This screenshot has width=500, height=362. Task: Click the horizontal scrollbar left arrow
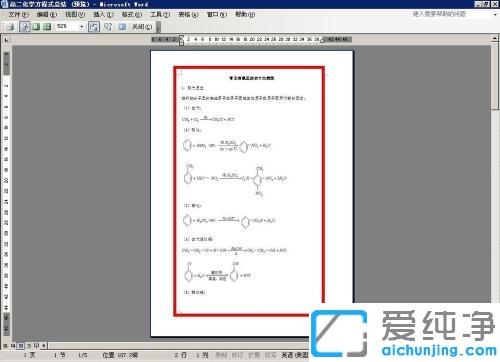[44, 345]
